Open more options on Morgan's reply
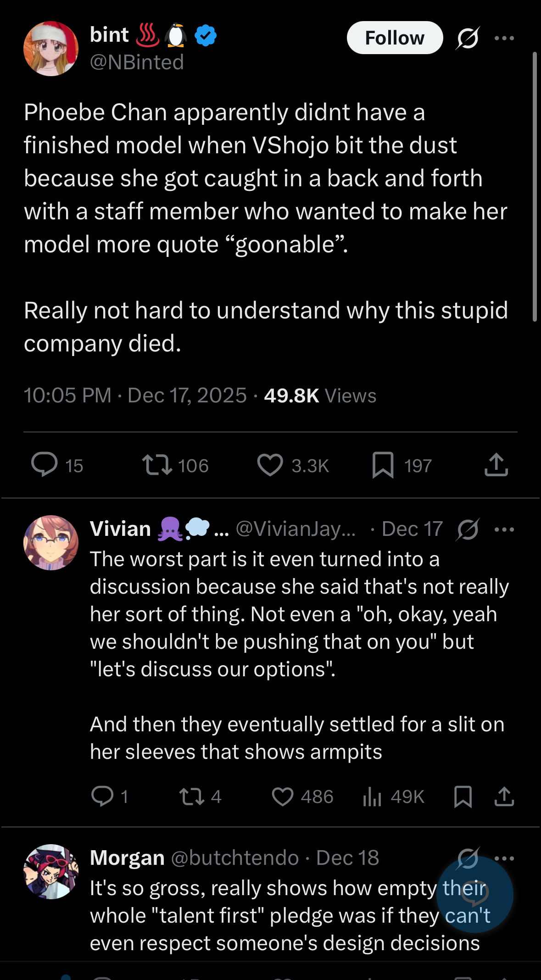 click(504, 858)
